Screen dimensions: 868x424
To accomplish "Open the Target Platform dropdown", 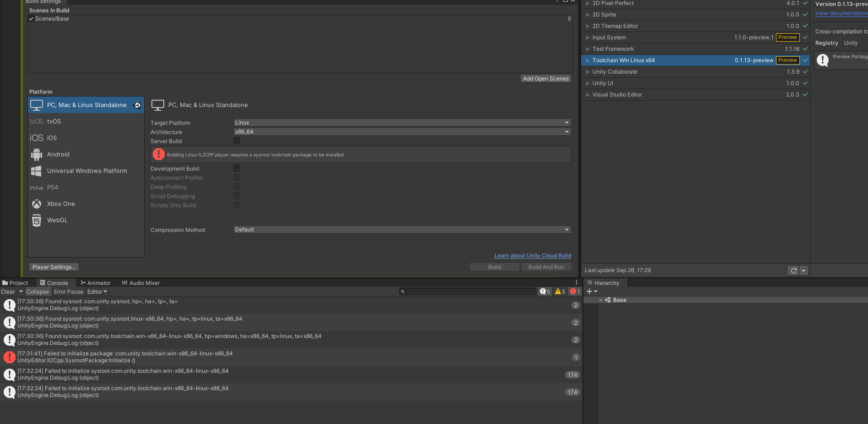I will pyautogui.click(x=401, y=122).
